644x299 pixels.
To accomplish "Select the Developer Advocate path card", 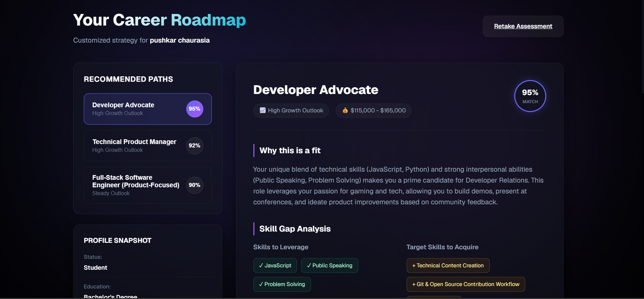I will 147,109.
